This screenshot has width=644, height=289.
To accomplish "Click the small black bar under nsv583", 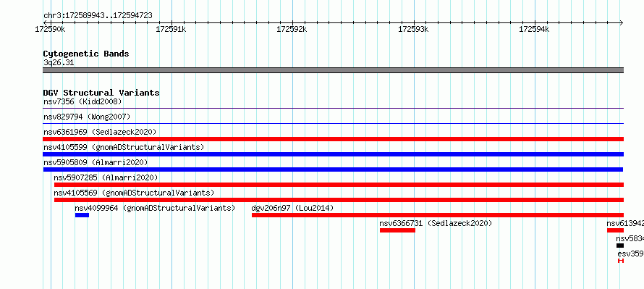I will (x=620, y=246).
